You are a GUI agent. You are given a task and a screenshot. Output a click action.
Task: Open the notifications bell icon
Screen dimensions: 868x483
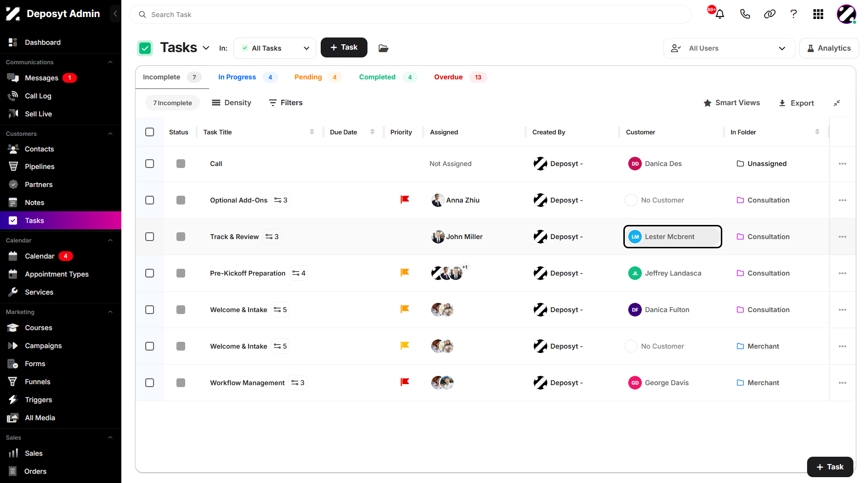(x=719, y=14)
